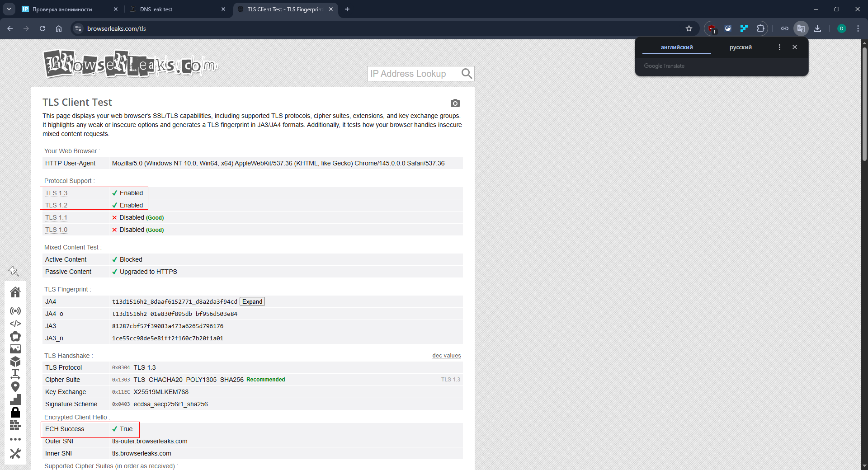Open the geolocation pin icon in sidebar
868x470 pixels.
15,387
